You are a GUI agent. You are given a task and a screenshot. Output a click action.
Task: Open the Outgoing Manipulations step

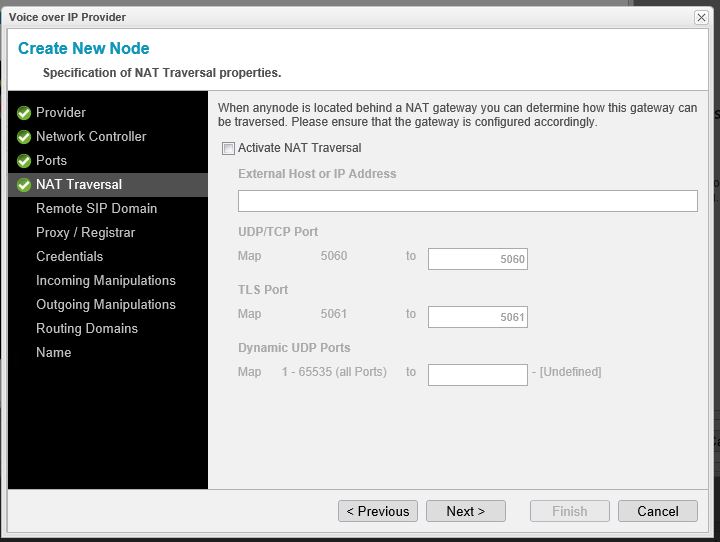point(105,304)
